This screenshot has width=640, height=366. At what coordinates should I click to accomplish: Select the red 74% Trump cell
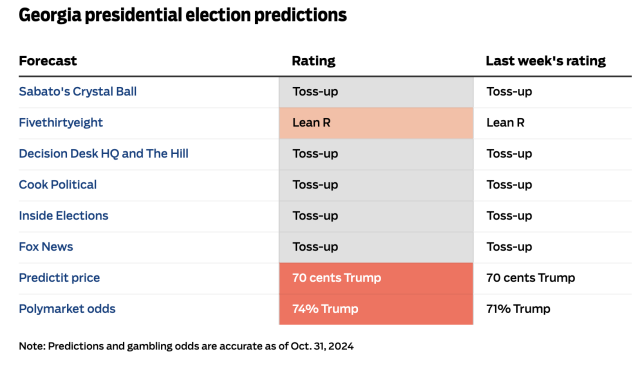pos(376,309)
